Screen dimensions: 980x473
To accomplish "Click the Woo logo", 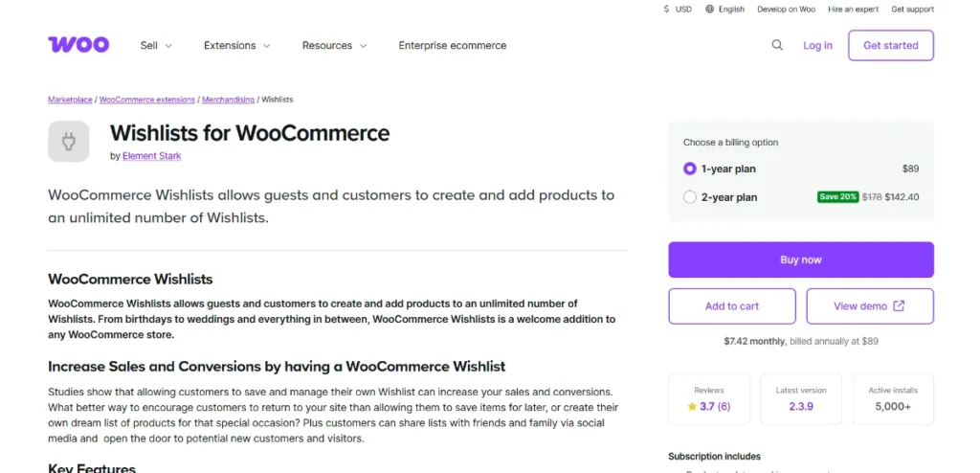I will (x=78, y=45).
